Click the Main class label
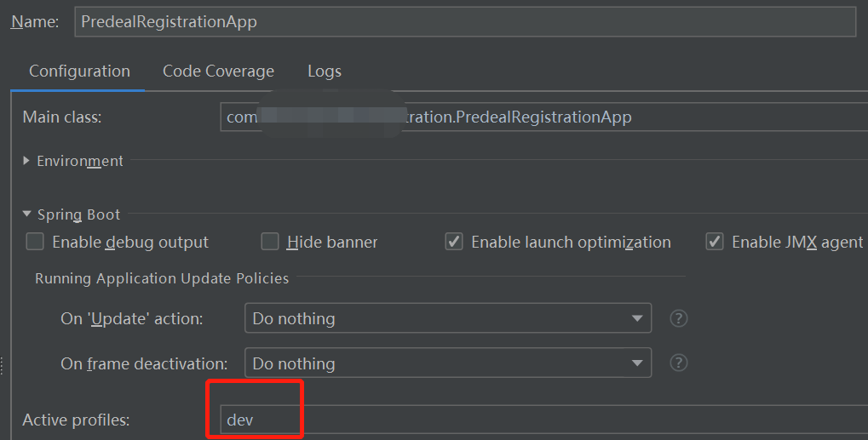This screenshot has width=868, height=440. click(62, 117)
